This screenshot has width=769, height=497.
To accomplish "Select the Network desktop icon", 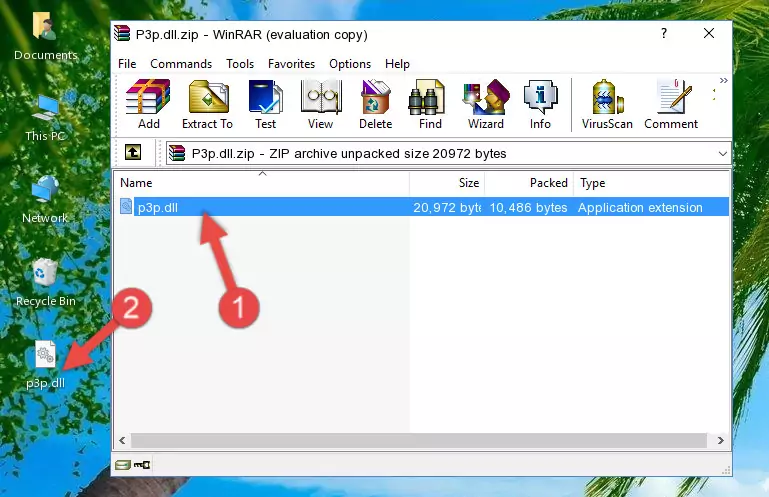I will pyautogui.click(x=45, y=199).
